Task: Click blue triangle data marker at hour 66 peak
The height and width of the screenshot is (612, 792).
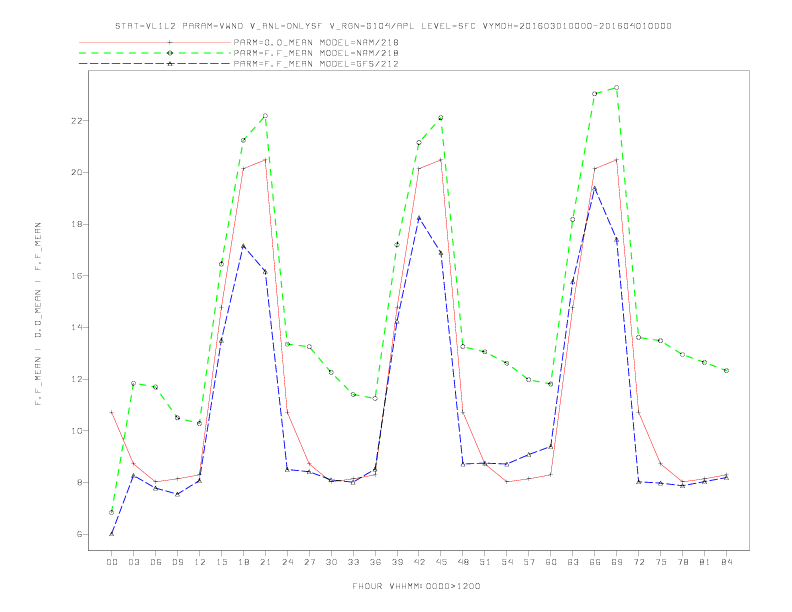Action: pos(595,188)
